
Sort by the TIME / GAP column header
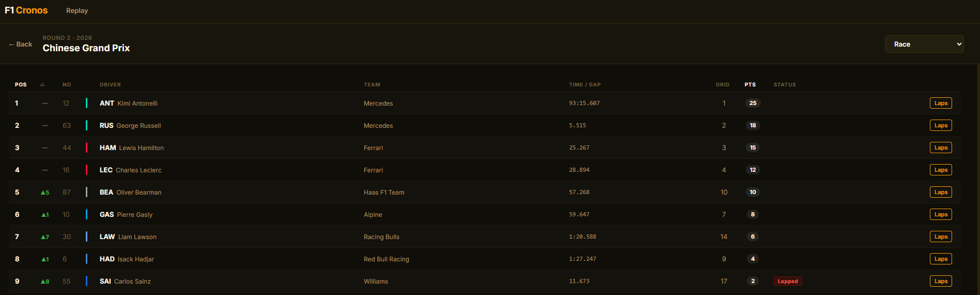(x=585, y=84)
